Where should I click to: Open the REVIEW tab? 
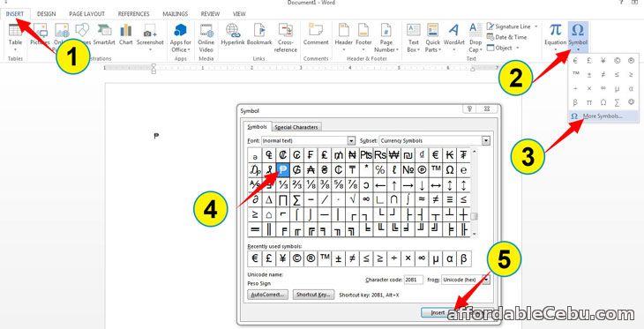[210, 14]
